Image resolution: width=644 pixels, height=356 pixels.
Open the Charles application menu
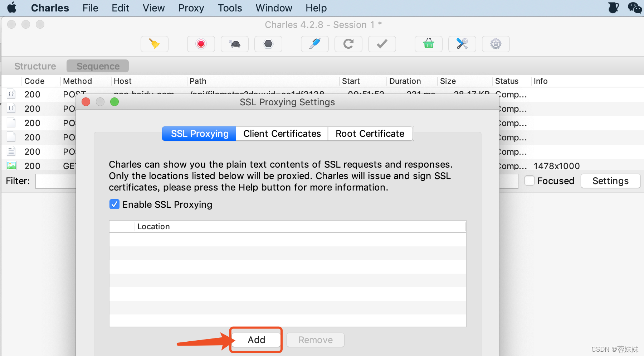coord(50,8)
